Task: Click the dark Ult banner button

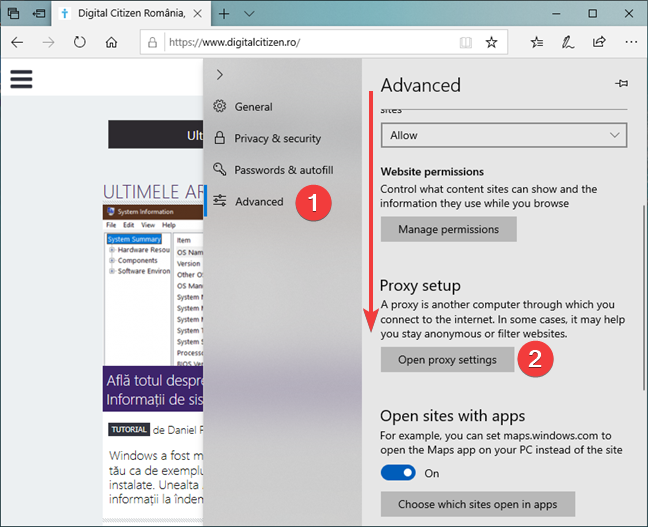Action: [x=156, y=134]
